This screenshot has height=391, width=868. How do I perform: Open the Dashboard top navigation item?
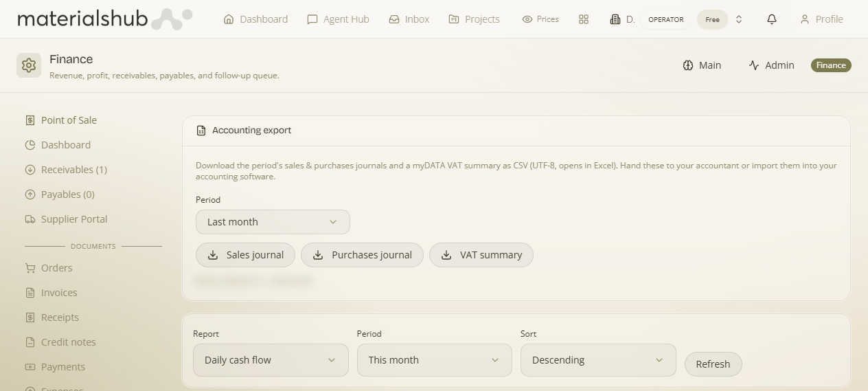[x=255, y=19]
